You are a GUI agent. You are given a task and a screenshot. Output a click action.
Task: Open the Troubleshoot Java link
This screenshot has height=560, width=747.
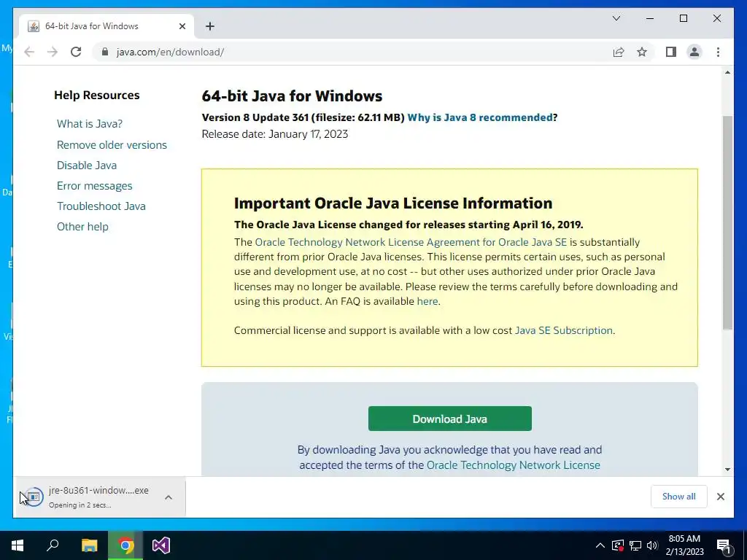pos(101,206)
